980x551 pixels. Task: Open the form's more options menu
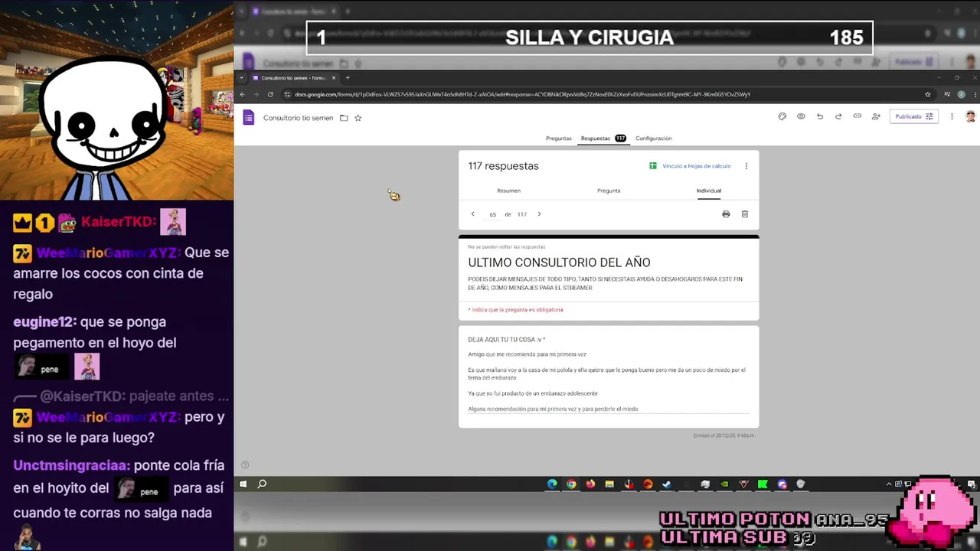pyautogui.click(x=952, y=116)
